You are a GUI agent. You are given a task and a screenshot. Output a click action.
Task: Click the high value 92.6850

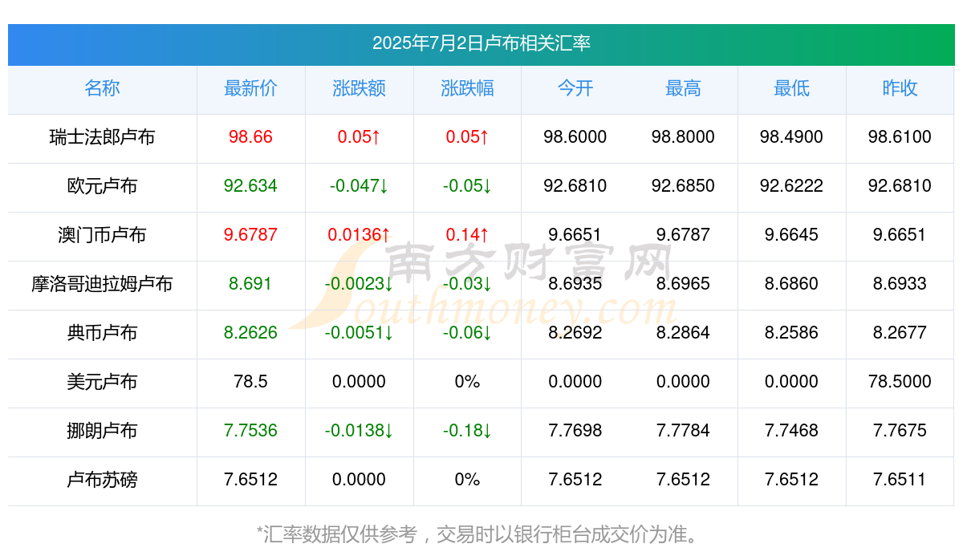tap(683, 186)
